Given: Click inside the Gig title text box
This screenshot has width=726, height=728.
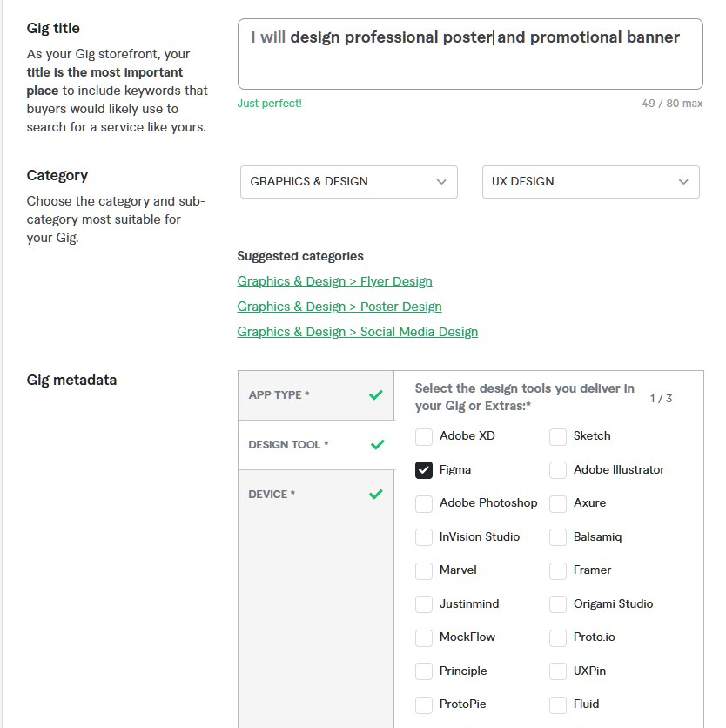Looking at the screenshot, I should [470, 54].
